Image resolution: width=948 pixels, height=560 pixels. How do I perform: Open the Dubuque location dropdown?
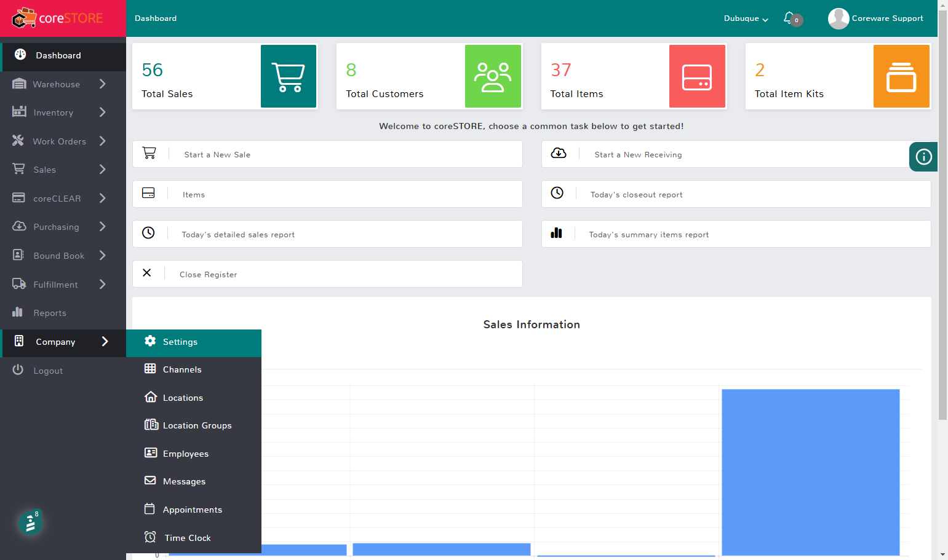[x=746, y=18]
